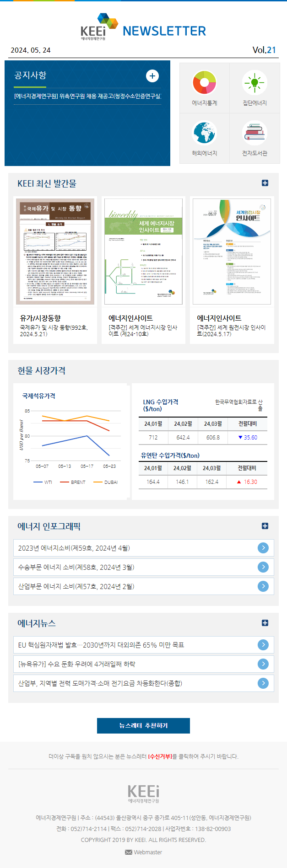
Task: Expand 공지사항 with the round plus icon
Action: 152,76
